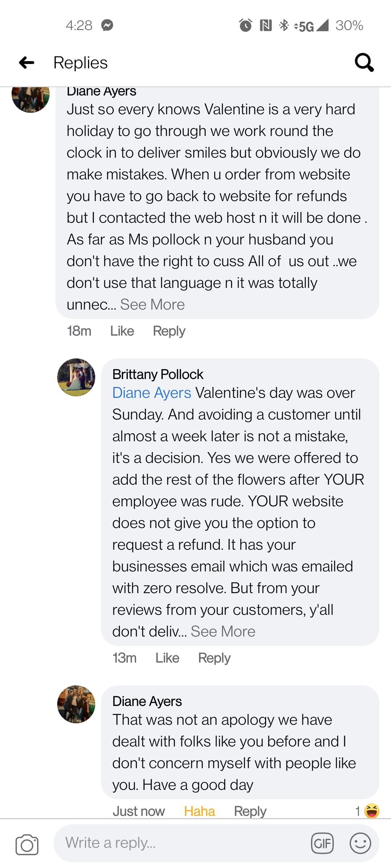Viewport: 391px width, 868px height.
Task: Open the GIF picker
Action: tap(322, 843)
